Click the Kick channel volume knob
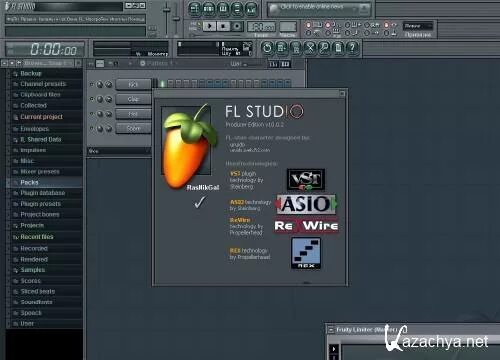 (x=108, y=84)
